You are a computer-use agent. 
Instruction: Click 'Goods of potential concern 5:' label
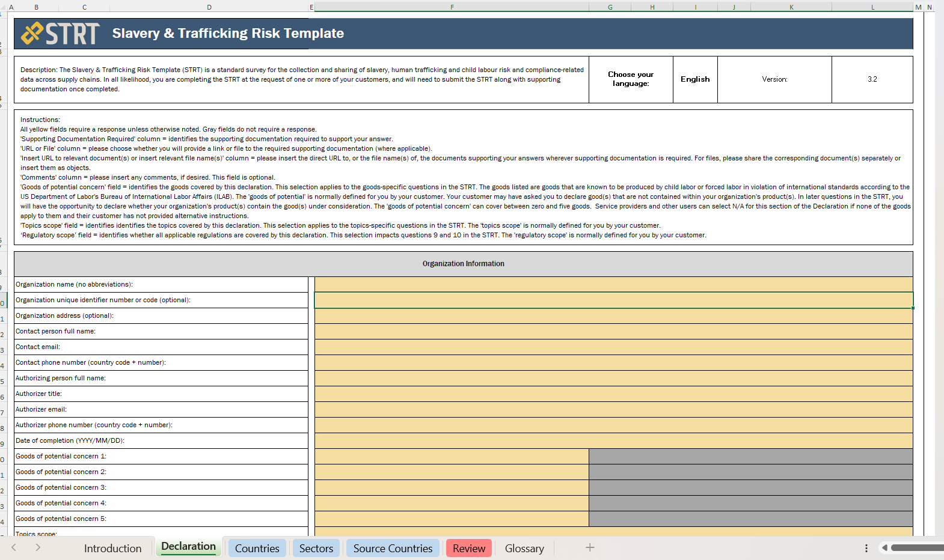(61, 519)
